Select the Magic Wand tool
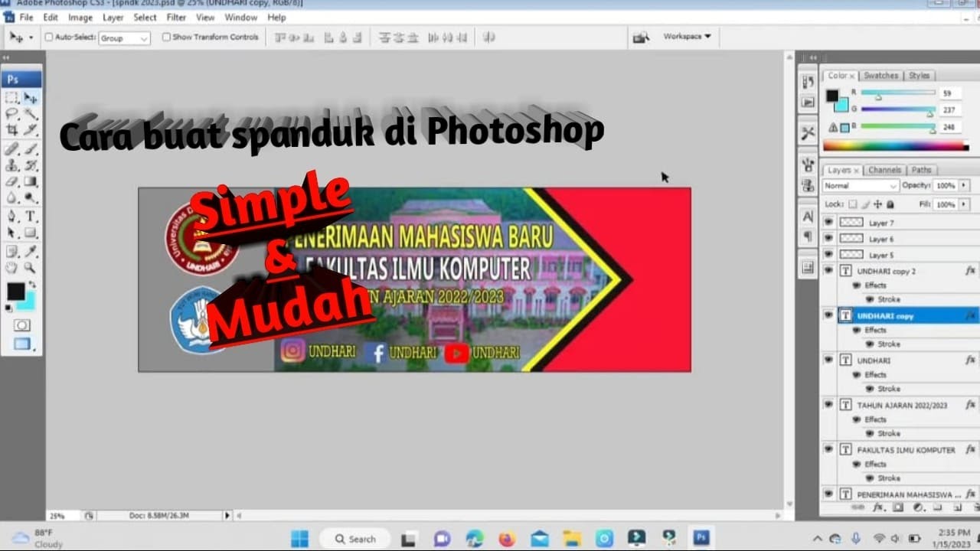This screenshot has height=551, width=980. (31, 113)
